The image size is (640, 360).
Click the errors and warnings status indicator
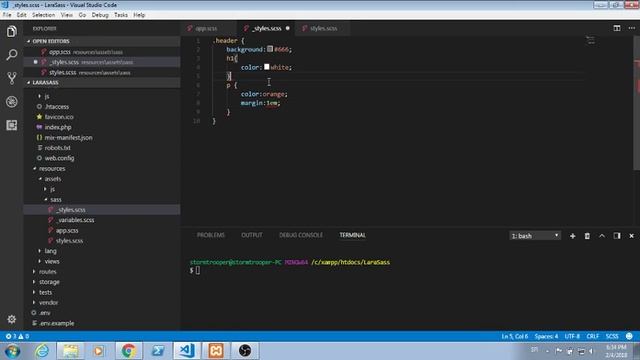(17, 336)
